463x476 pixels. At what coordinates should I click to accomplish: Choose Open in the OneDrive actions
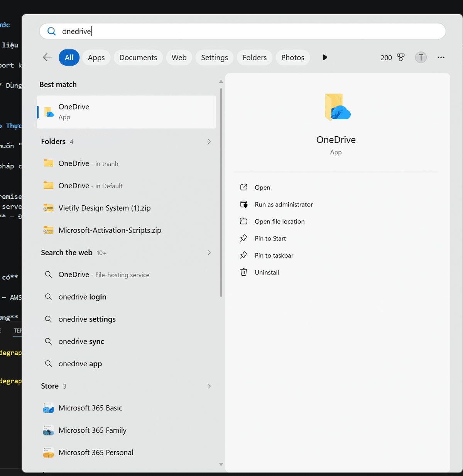(x=262, y=188)
